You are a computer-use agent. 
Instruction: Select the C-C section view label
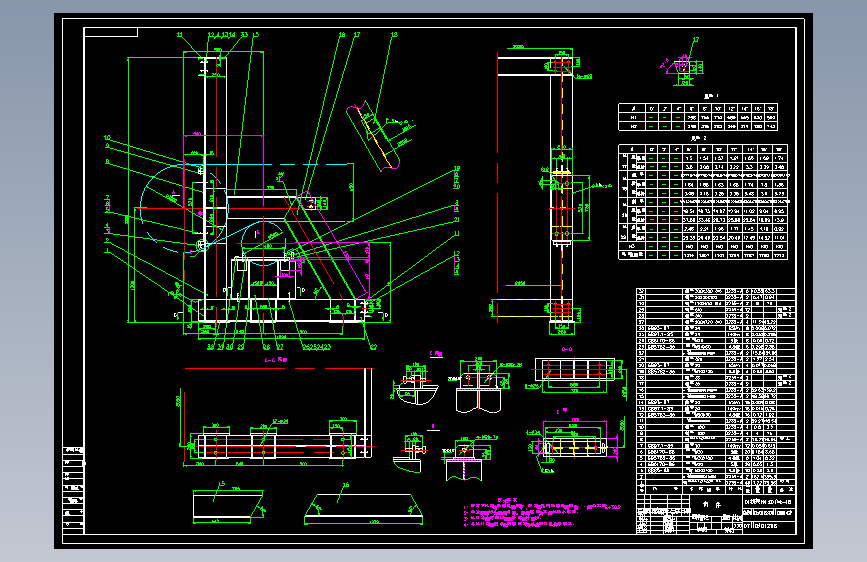click(276, 360)
